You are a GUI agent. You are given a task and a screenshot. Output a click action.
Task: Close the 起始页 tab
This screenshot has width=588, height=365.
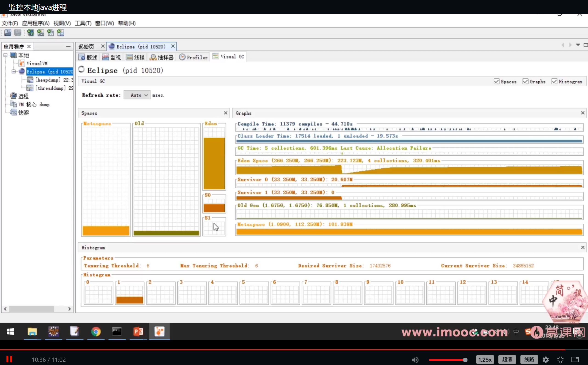(102, 46)
